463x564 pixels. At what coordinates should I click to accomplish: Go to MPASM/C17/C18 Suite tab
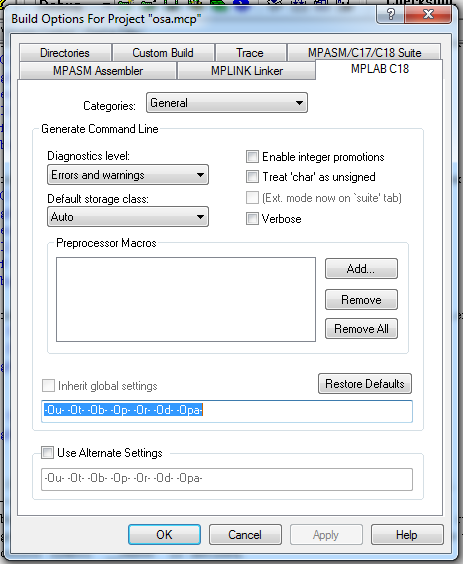tap(364, 53)
